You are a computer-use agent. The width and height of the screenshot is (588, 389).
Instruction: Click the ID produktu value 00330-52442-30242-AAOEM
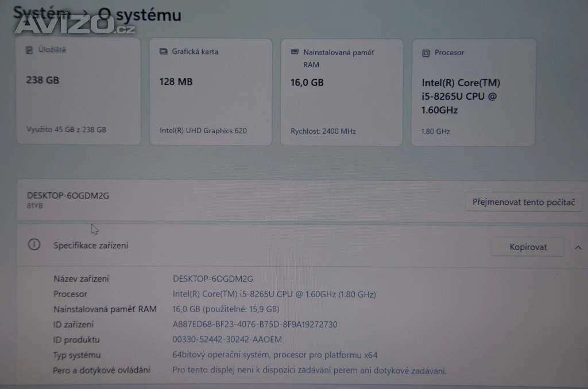click(x=227, y=340)
